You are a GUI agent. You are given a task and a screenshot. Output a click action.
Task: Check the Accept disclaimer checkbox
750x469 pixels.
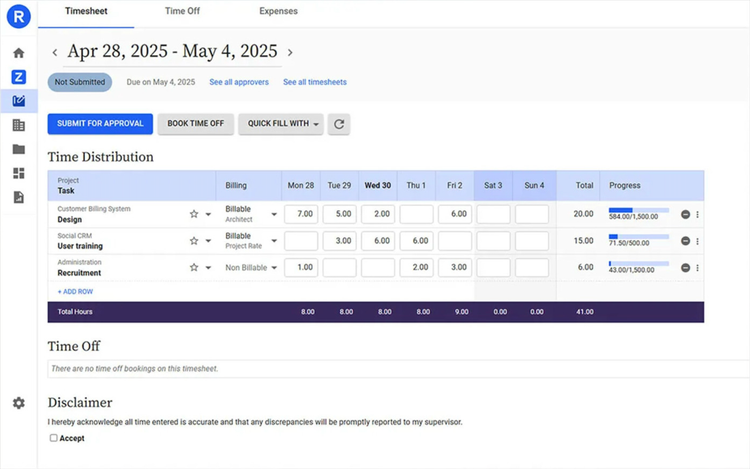pos(54,438)
